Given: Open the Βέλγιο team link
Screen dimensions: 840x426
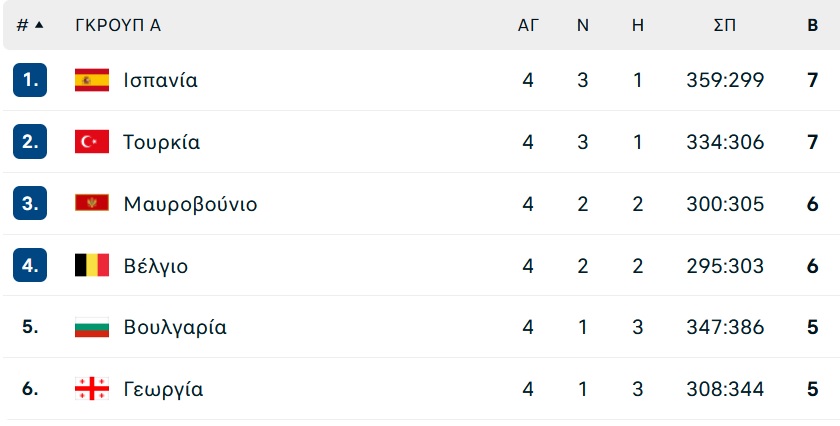Looking at the screenshot, I should 155,266.
